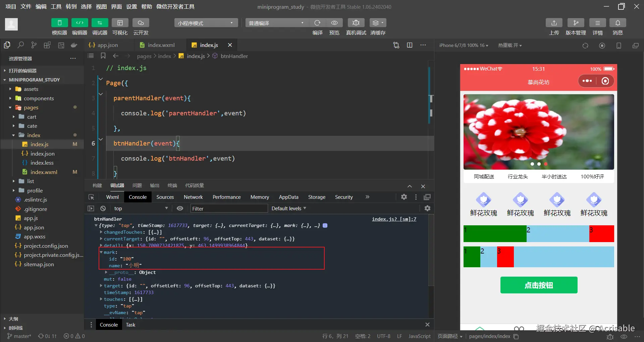Open the Default levels dropdown
644x342 pixels.
(x=289, y=208)
